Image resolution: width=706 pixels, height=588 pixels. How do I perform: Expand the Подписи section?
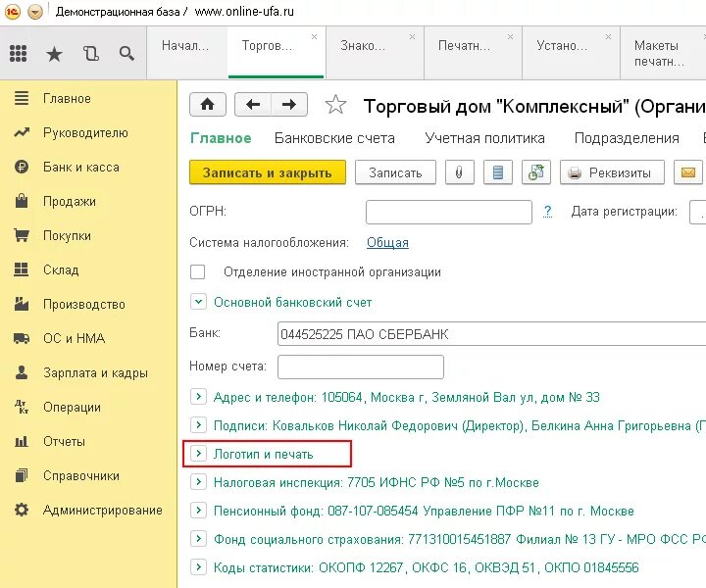(x=198, y=424)
